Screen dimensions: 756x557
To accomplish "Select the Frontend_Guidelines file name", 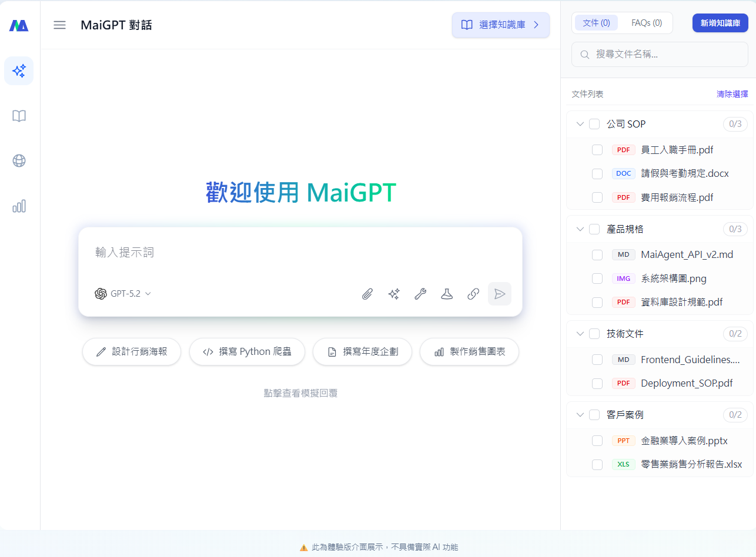I will pyautogui.click(x=690, y=360).
